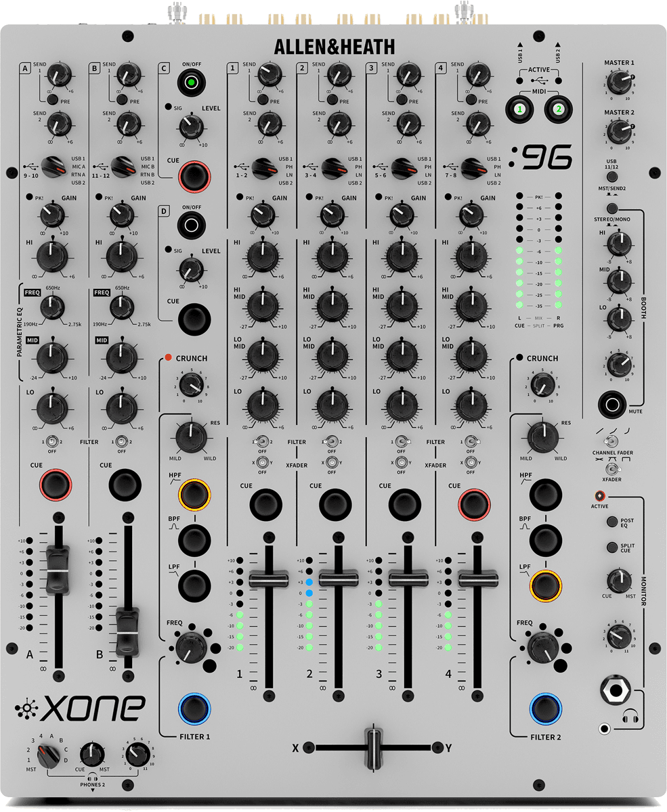The height and width of the screenshot is (812, 667).
Task: Click the STEREO/MONO button
Action: coord(612,208)
